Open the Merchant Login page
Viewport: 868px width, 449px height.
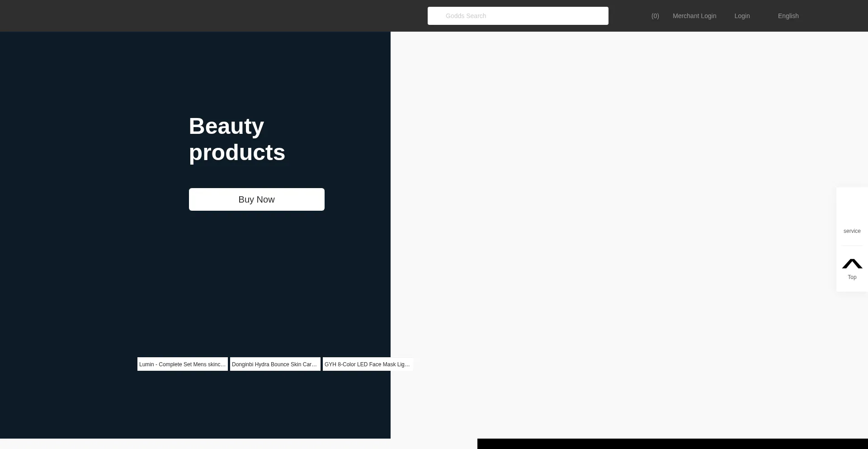point(694,16)
